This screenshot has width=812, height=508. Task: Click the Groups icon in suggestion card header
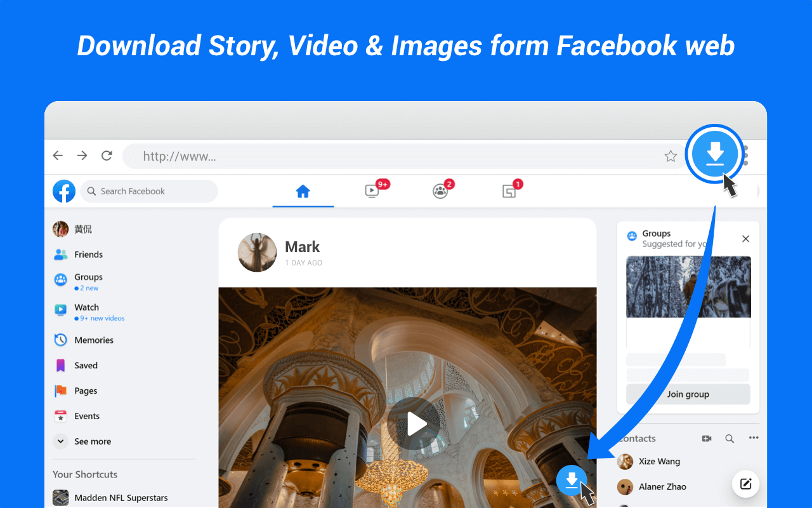coord(632,236)
